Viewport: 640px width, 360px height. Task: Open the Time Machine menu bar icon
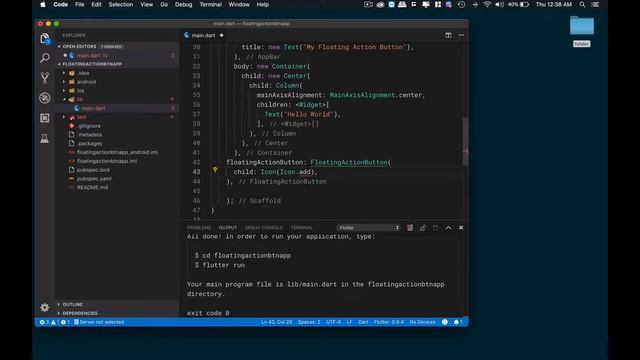462,4
